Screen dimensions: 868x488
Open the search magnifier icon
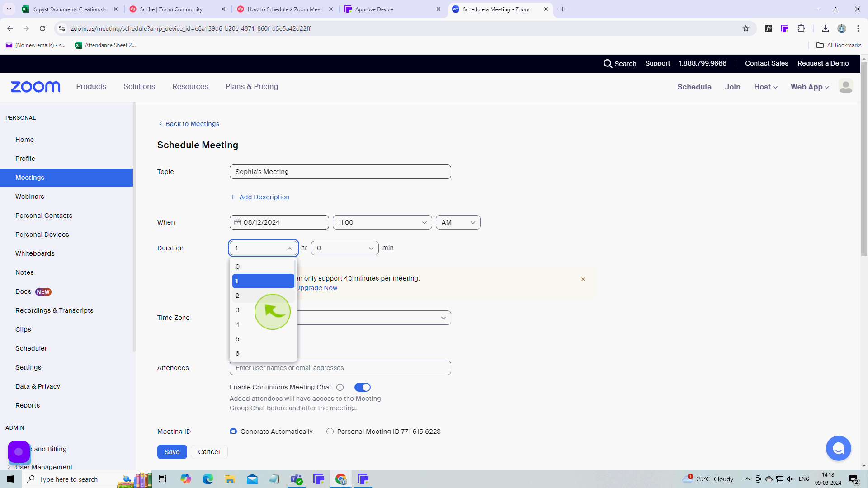point(608,64)
